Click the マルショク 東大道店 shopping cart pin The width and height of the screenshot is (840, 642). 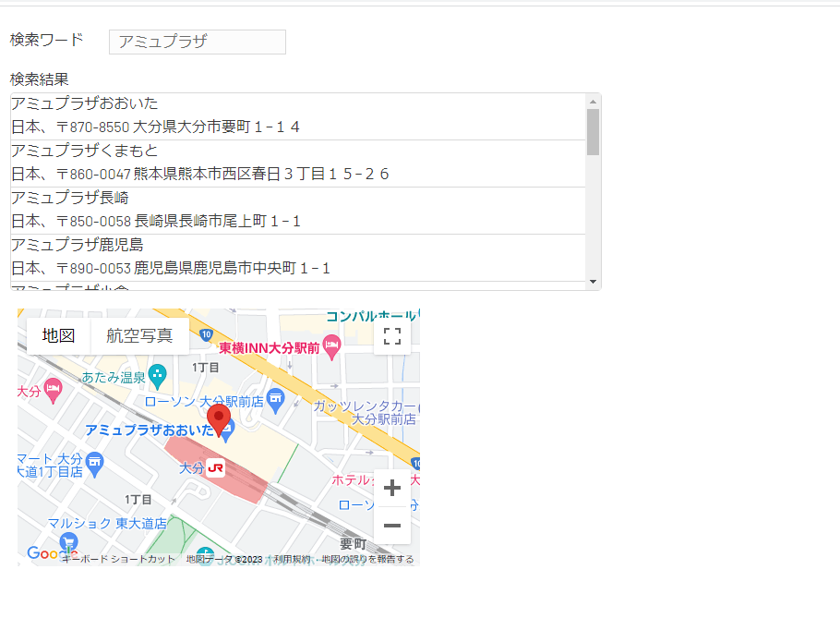click(68, 543)
